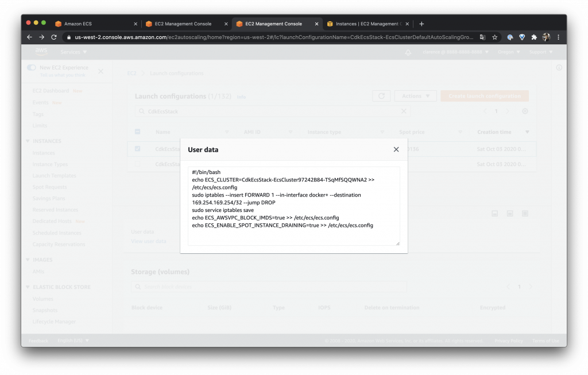588x375 pixels.
Task: Click the browser forward arrow
Action: click(41, 37)
